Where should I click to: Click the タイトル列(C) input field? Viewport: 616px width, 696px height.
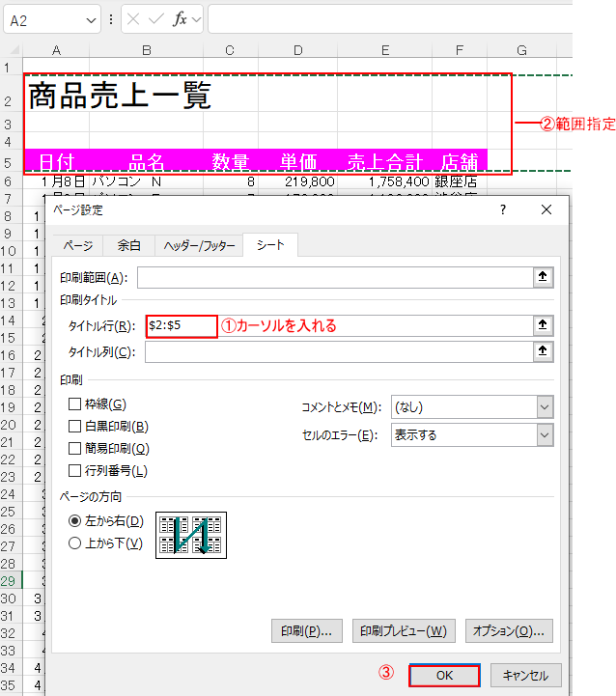click(339, 352)
